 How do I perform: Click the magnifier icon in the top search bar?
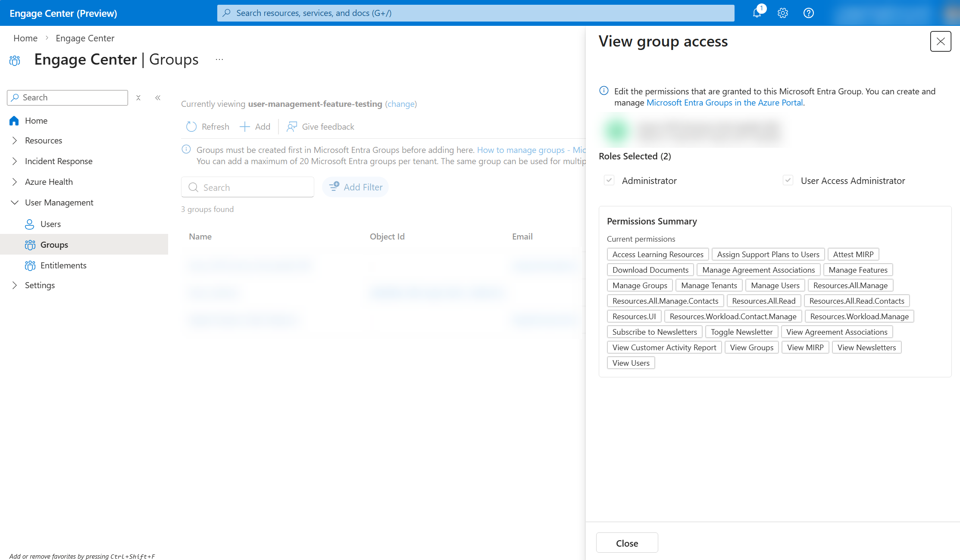pyautogui.click(x=226, y=13)
